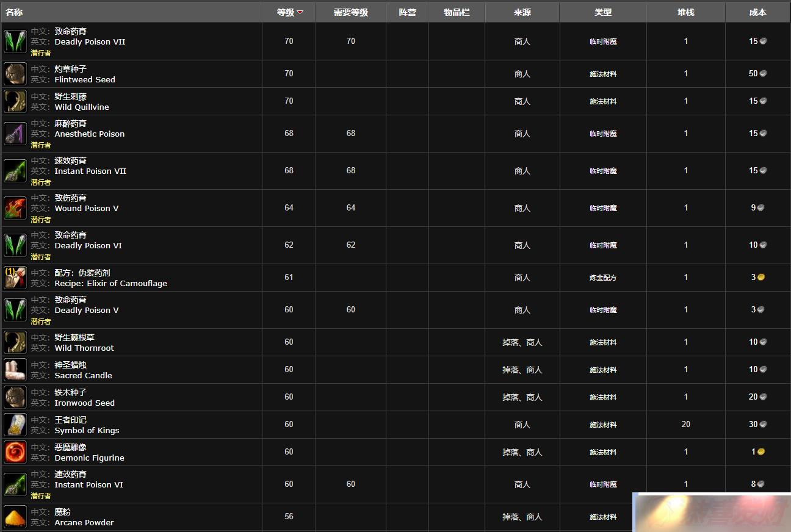This screenshot has width=791, height=532.
Task: Click the gold coin icon in Elixir of Camouflage row
Action: coord(761,277)
